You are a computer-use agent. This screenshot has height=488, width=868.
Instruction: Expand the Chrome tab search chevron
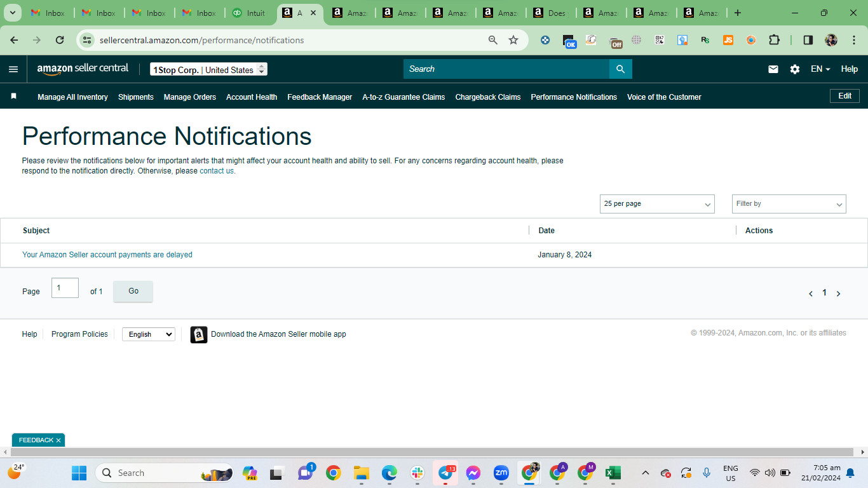(x=12, y=13)
